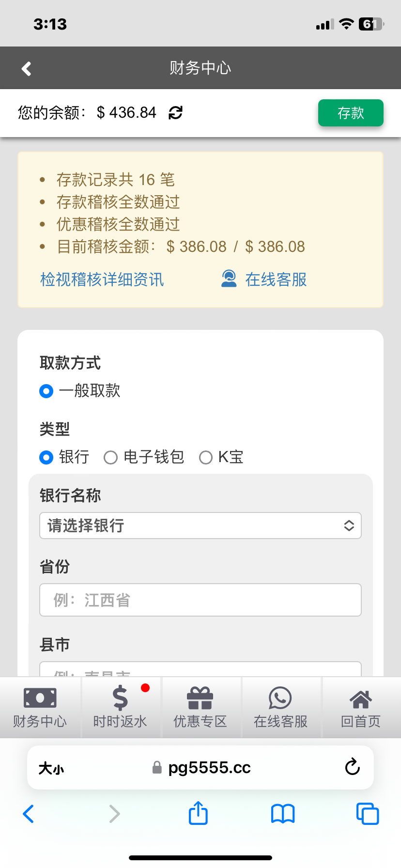Open the 财务中心 tab with cash icon
Image resolution: width=401 pixels, height=868 pixels.
coord(40,708)
